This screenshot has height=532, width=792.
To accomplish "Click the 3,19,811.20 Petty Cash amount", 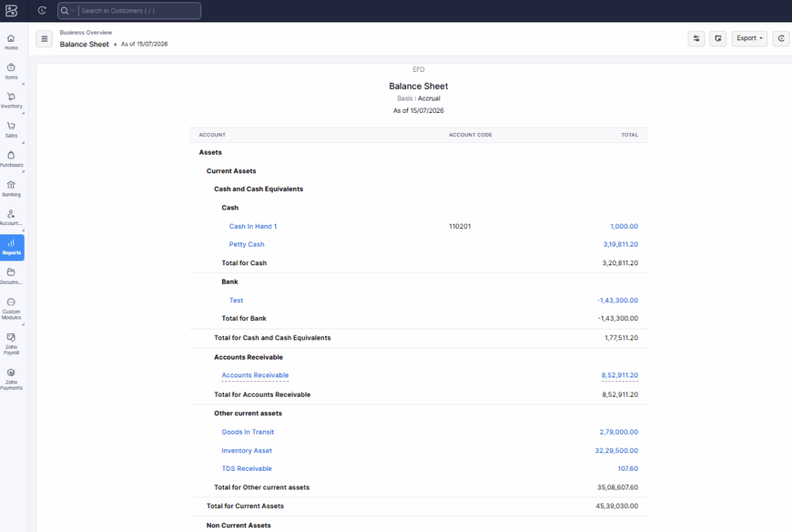I will [620, 244].
